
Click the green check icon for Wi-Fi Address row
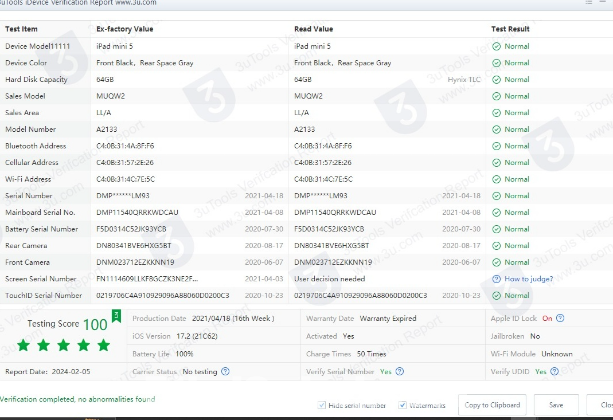tap(496, 179)
